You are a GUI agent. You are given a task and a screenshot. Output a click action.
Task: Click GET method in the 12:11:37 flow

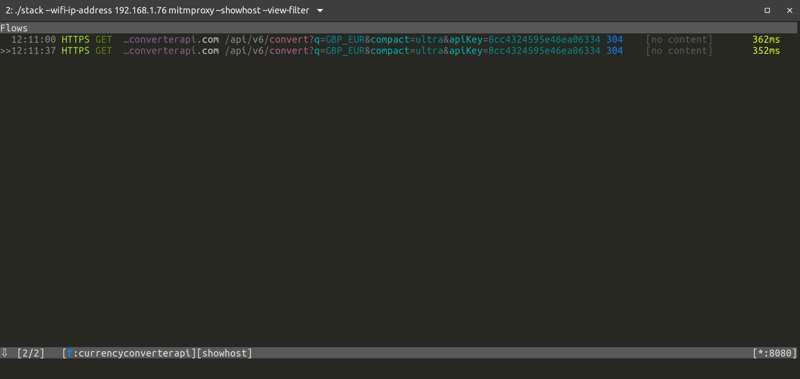[104, 50]
